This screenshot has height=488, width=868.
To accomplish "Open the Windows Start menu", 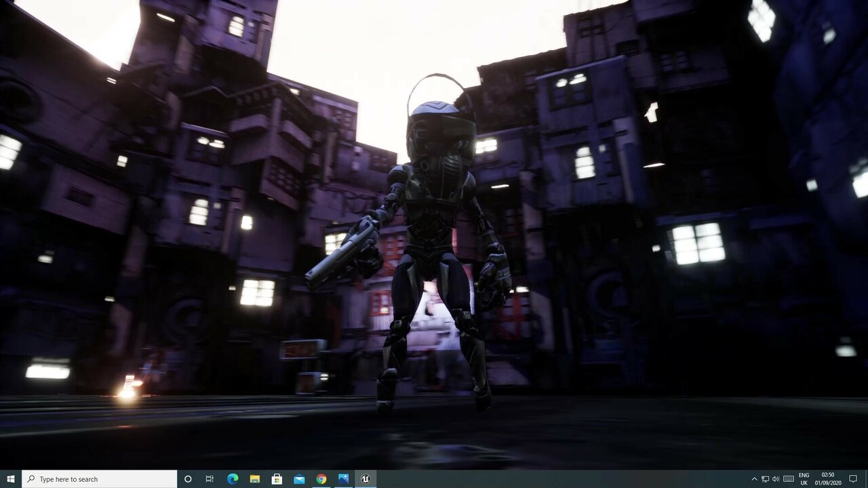I will (11, 479).
